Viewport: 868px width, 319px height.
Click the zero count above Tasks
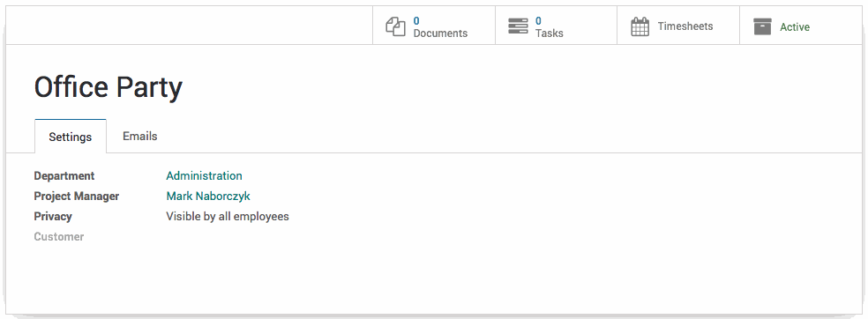pyautogui.click(x=538, y=21)
